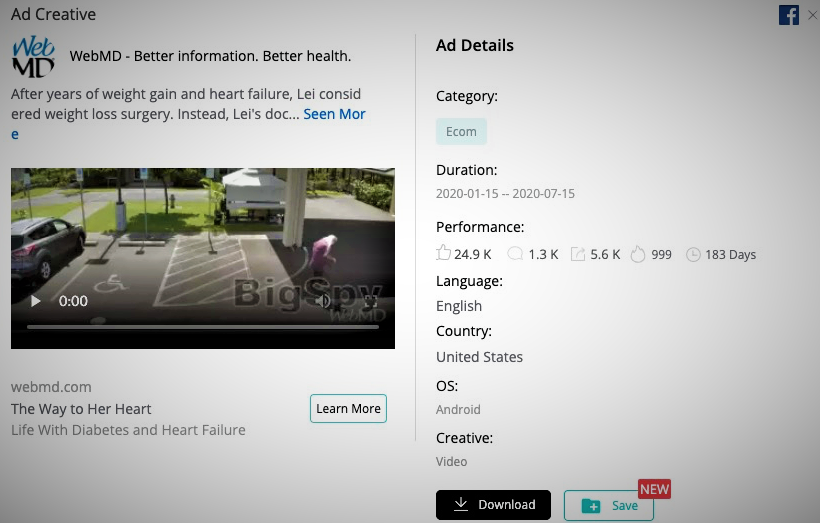
Task: Click the '24.9 K' likes value
Action: pyautogui.click(x=473, y=255)
